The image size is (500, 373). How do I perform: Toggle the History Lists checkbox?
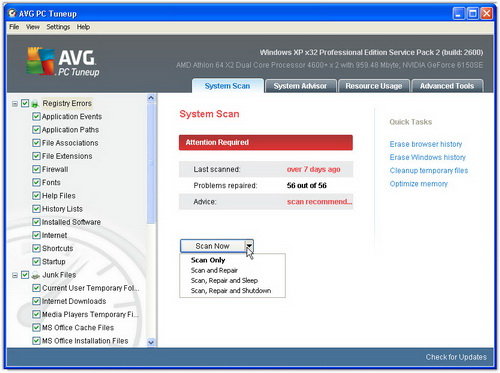coord(36,209)
